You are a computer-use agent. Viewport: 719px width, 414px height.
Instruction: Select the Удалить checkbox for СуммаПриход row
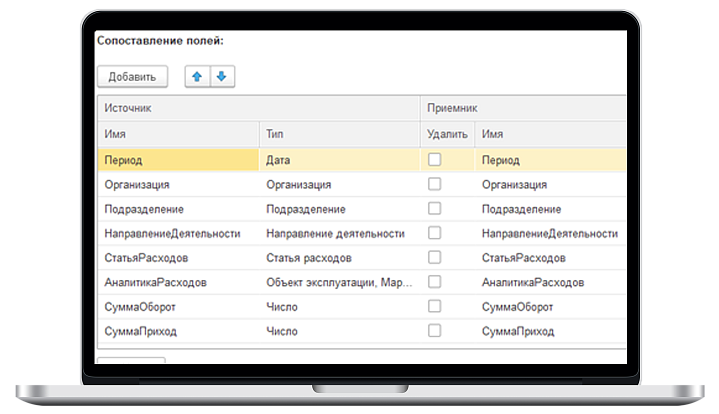click(434, 331)
